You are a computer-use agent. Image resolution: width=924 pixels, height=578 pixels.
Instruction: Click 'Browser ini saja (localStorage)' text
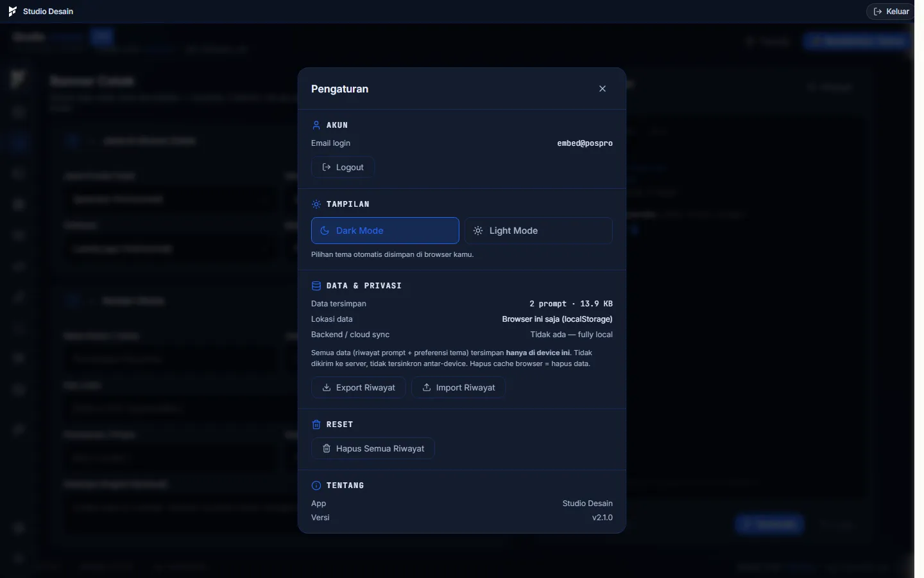tap(557, 319)
